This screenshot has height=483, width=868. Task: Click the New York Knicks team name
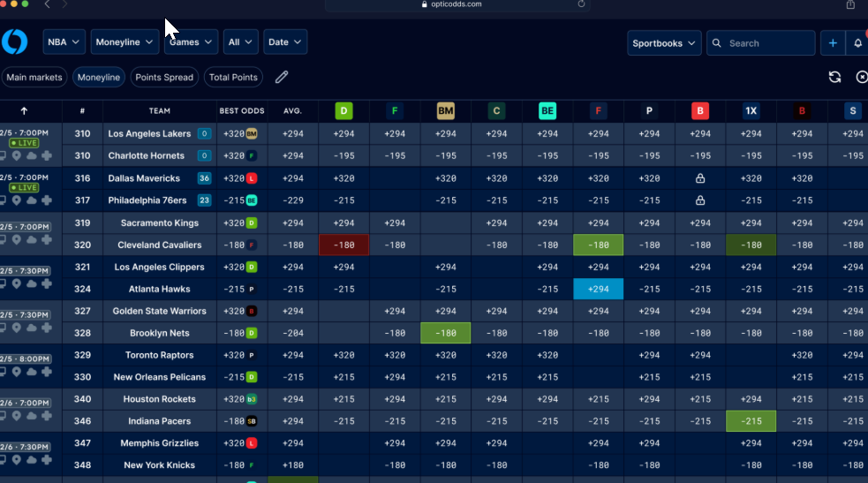(160, 465)
